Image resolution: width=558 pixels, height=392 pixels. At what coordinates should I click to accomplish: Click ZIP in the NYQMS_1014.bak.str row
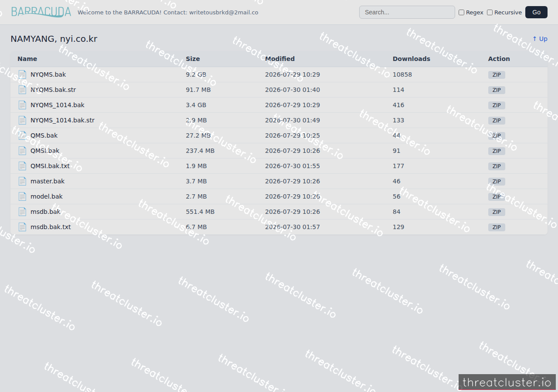497,121
